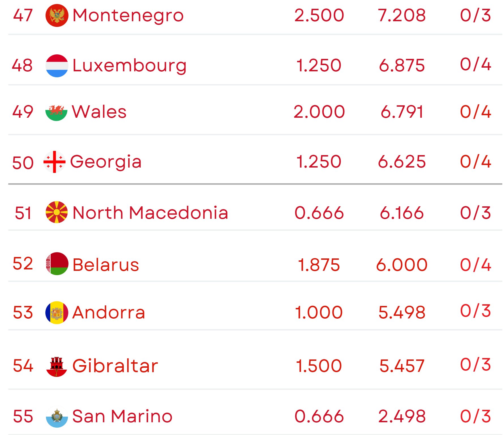Image resolution: width=504 pixels, height=435 pixels.
Task: Click Georgia season points 1.250
Action: pos(319,162)
